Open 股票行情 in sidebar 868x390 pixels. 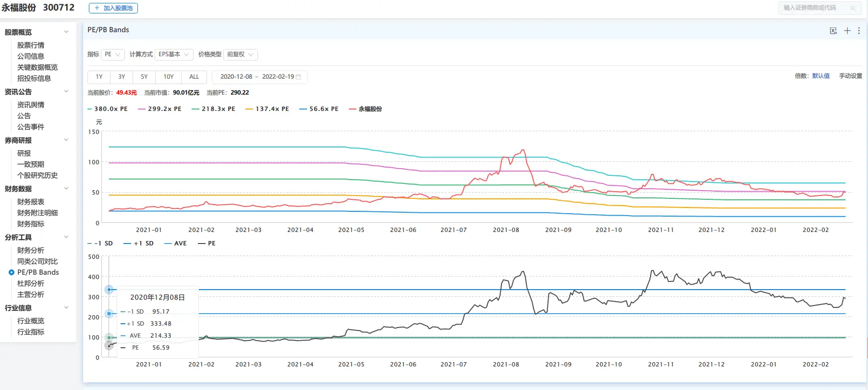(x=31, y=45)
